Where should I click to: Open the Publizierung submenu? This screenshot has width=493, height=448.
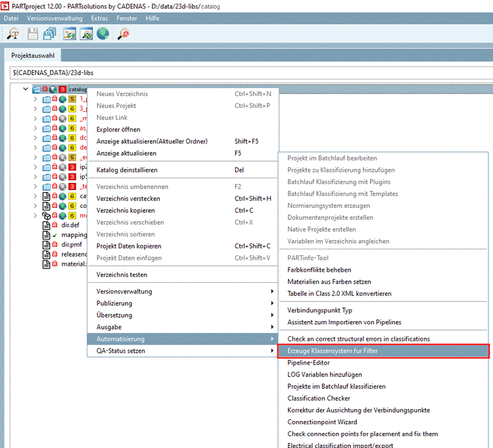click(x=183, y=303)
